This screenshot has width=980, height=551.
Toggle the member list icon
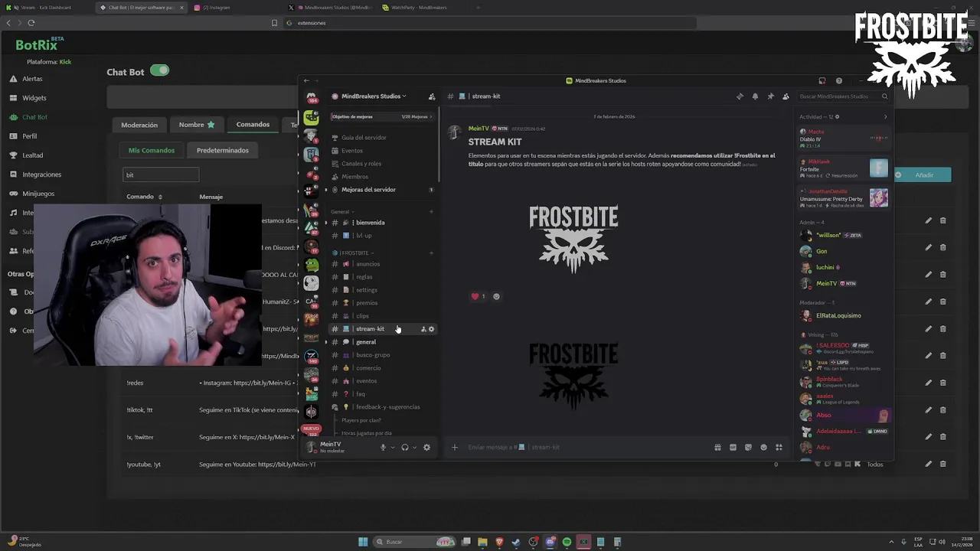[786, 96]
